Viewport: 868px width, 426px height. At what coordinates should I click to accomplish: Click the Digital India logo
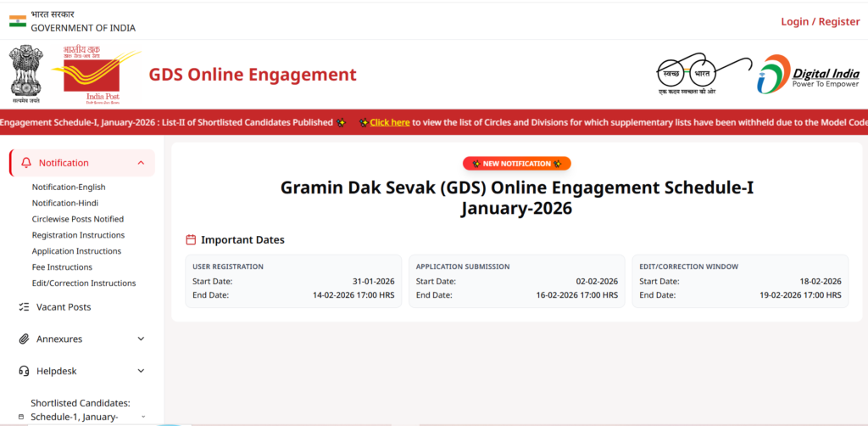point(808,73)
